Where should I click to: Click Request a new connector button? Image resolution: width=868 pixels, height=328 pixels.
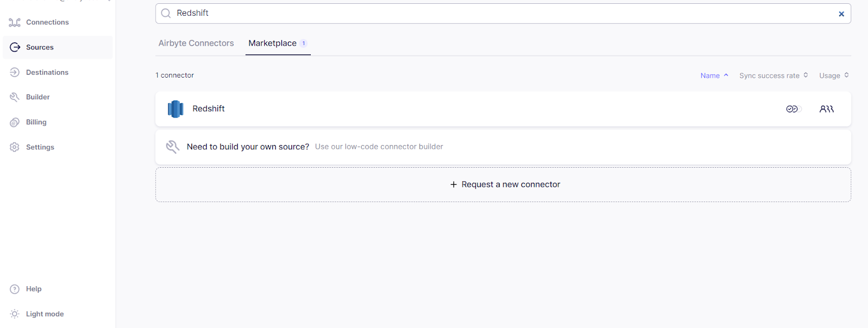click(x=503, y=185)
